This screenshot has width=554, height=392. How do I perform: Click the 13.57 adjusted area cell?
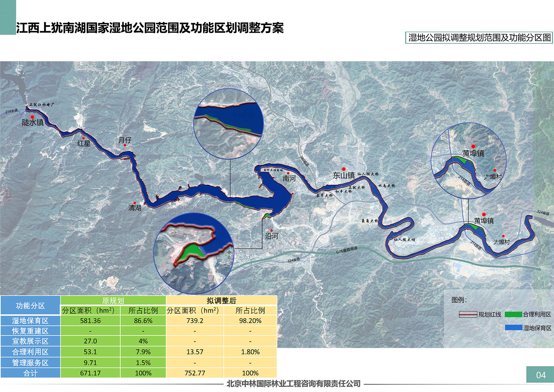(195, 352)
